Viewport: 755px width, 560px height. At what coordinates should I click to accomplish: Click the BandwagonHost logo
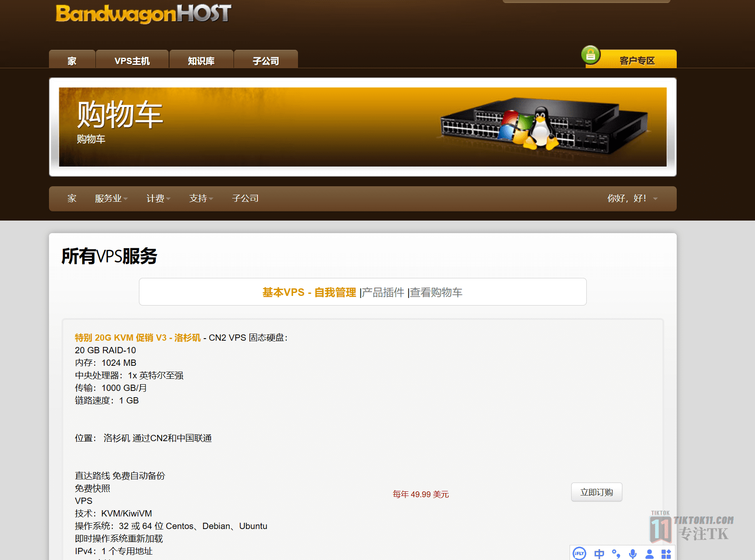143,13
